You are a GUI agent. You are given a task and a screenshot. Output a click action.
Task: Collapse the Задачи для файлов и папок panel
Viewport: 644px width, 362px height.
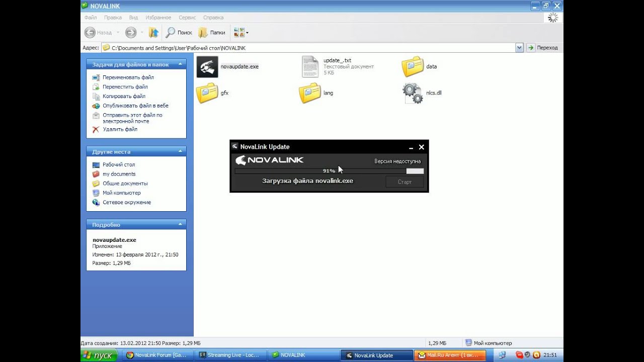coord(180,64)
